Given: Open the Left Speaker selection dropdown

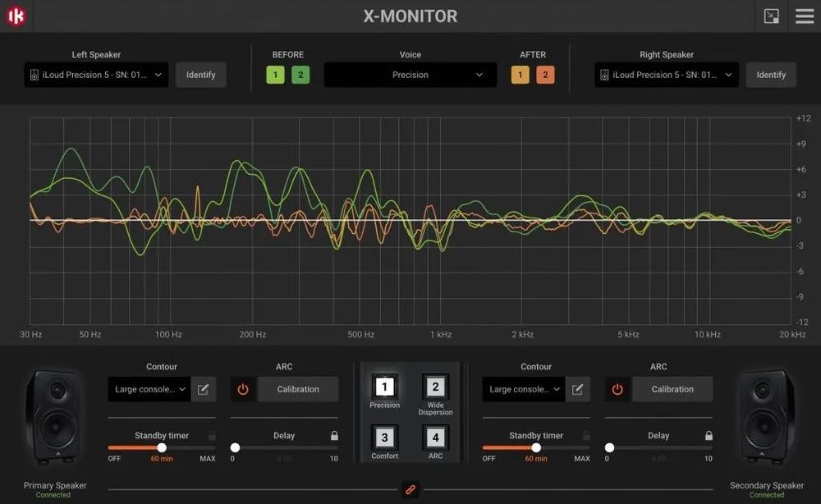Looking at the screenshot, I should [96, 75].
